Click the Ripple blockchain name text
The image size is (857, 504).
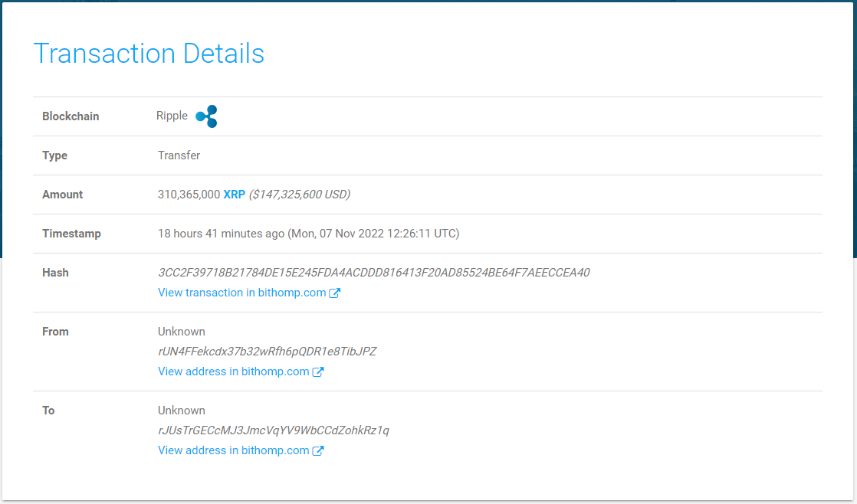point(172,116)
